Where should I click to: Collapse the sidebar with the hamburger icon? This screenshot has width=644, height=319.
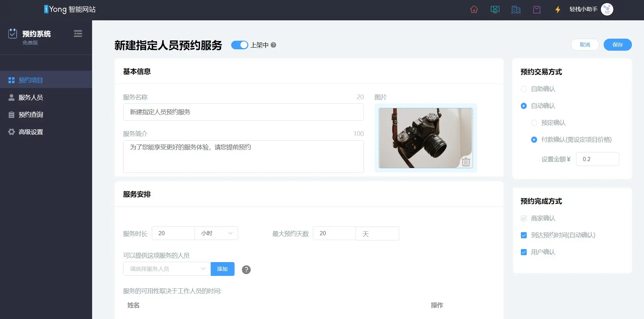click(78, 34)
